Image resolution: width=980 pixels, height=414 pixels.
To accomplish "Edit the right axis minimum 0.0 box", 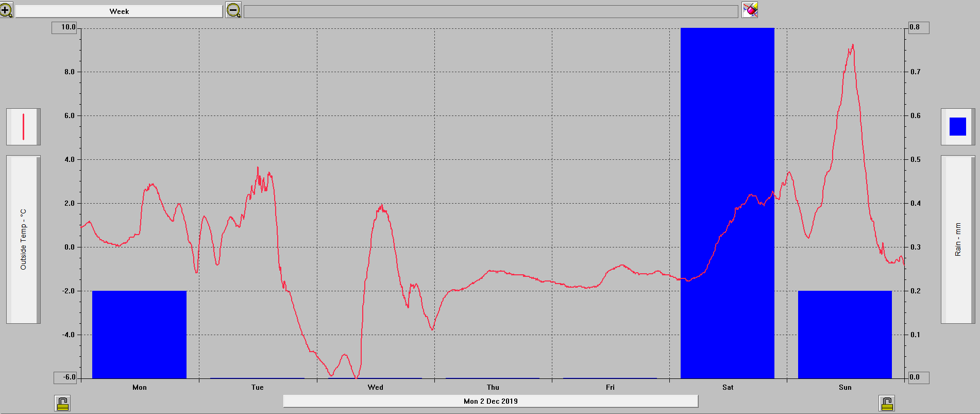I will pos(918,377).
